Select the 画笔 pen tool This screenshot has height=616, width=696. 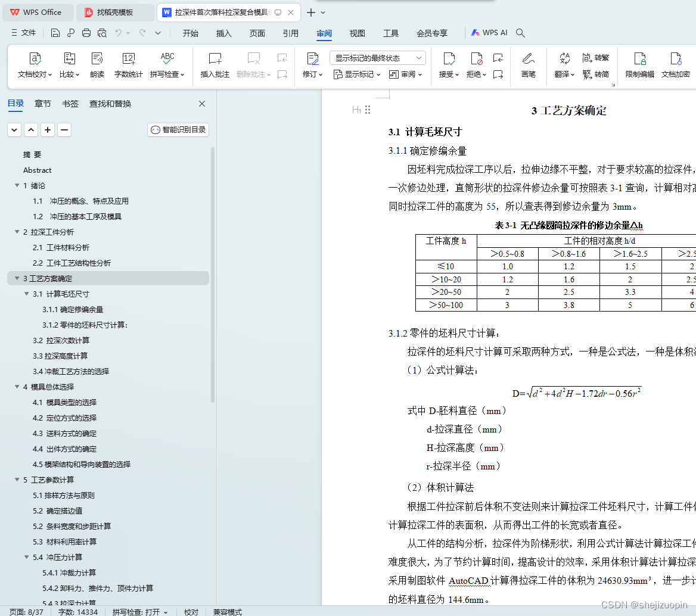528,65
